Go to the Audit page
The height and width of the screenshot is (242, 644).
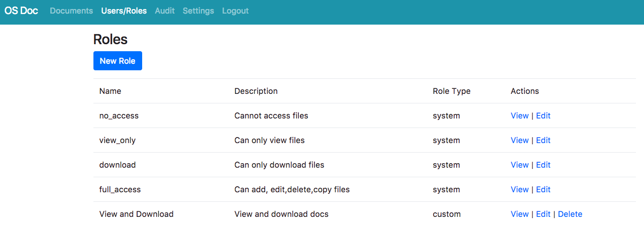165,11
